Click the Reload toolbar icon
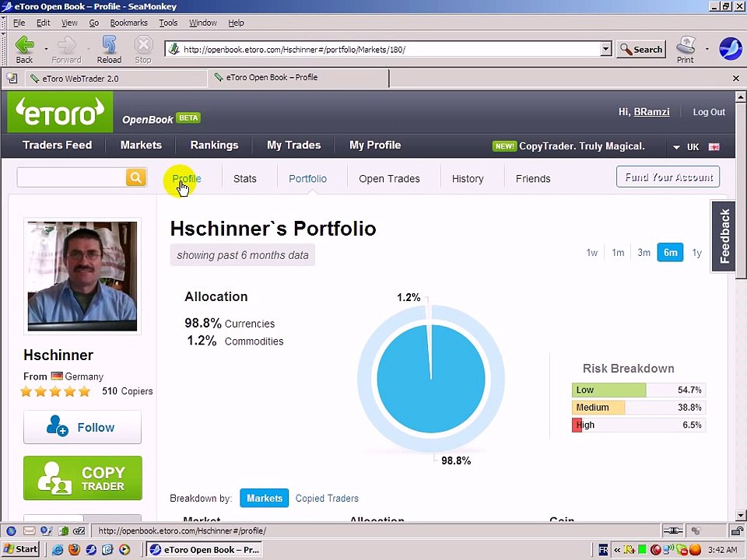 (x=109, y=50)
